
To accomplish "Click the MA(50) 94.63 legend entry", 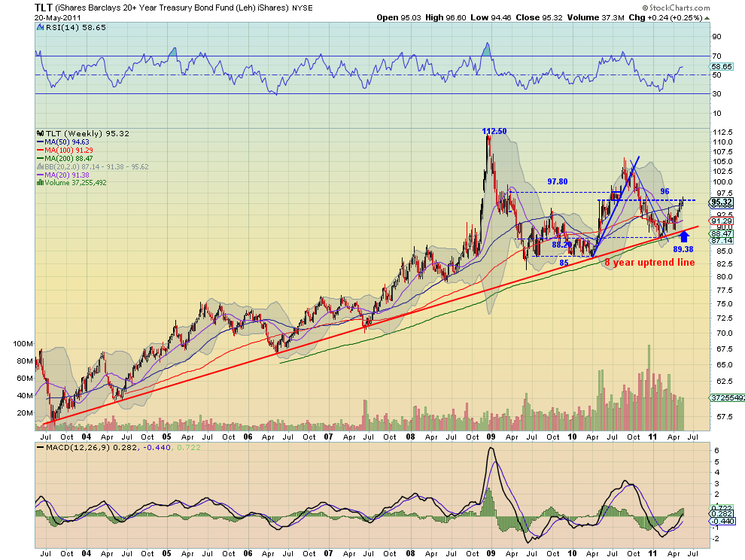I will point(62,142).
